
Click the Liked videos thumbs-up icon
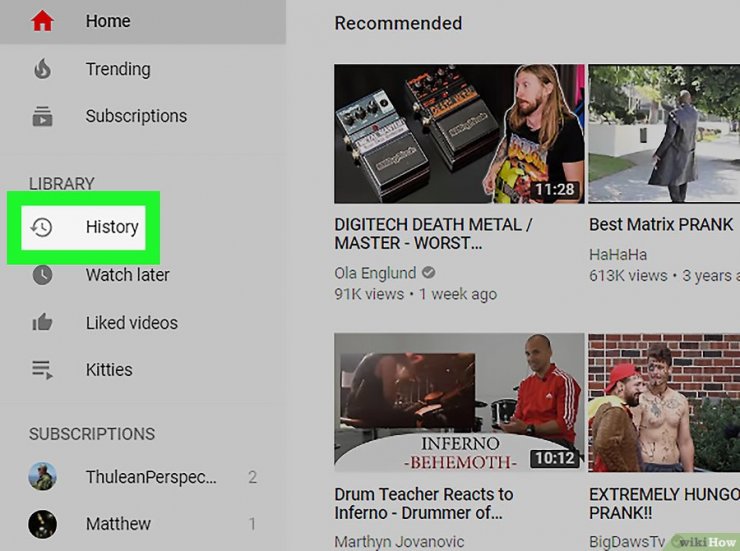[x=42, y=322]
